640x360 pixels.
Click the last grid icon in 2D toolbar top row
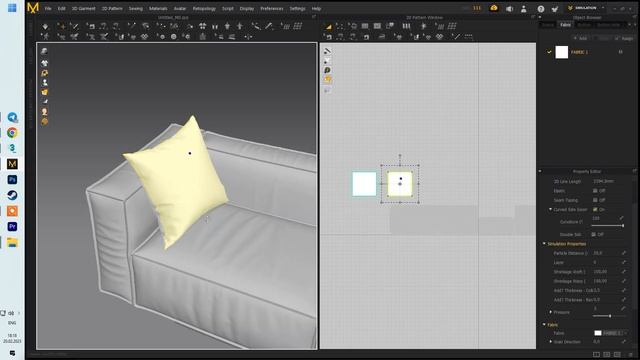(452, 26)
